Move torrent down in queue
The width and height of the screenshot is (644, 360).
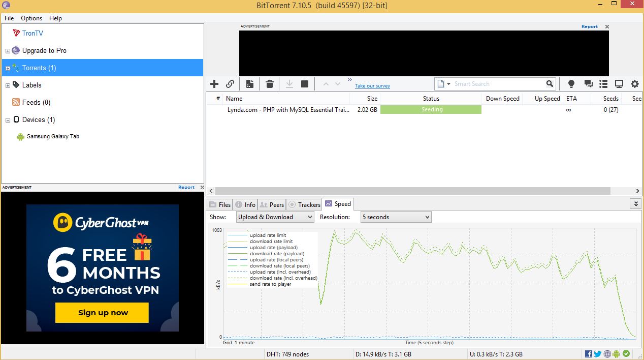(338, 84)
